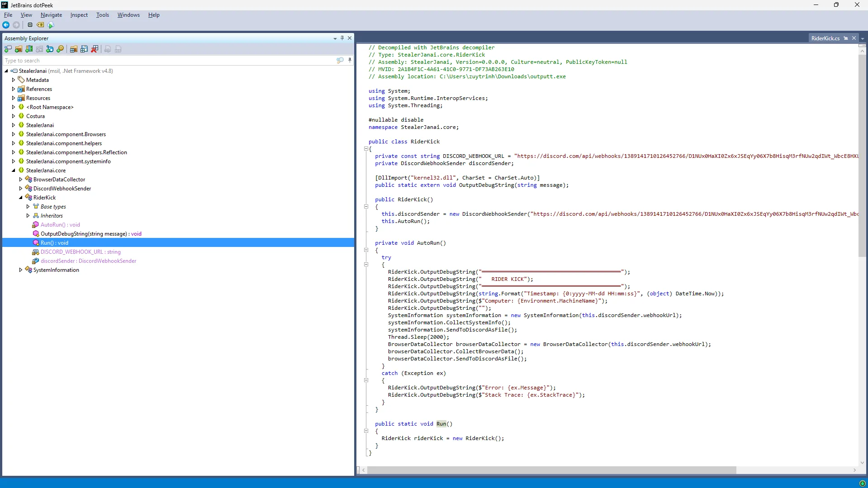The width and height of the screenshot is (868, 488).
Task: Click folder with green plus icon
Action: 19,49
